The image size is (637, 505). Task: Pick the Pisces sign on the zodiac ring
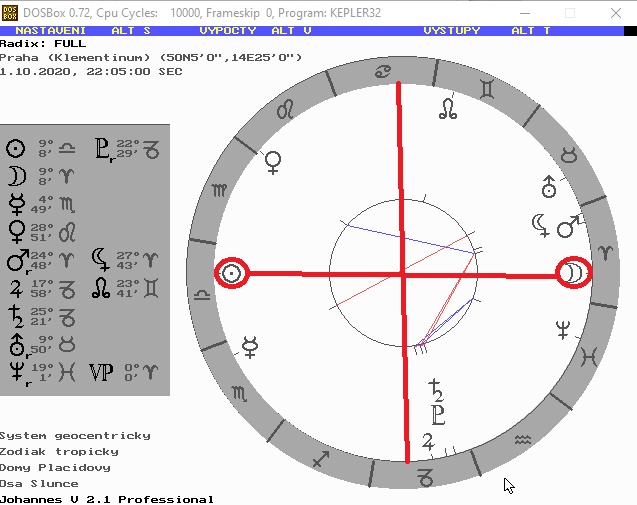click(x=589, y=357)
